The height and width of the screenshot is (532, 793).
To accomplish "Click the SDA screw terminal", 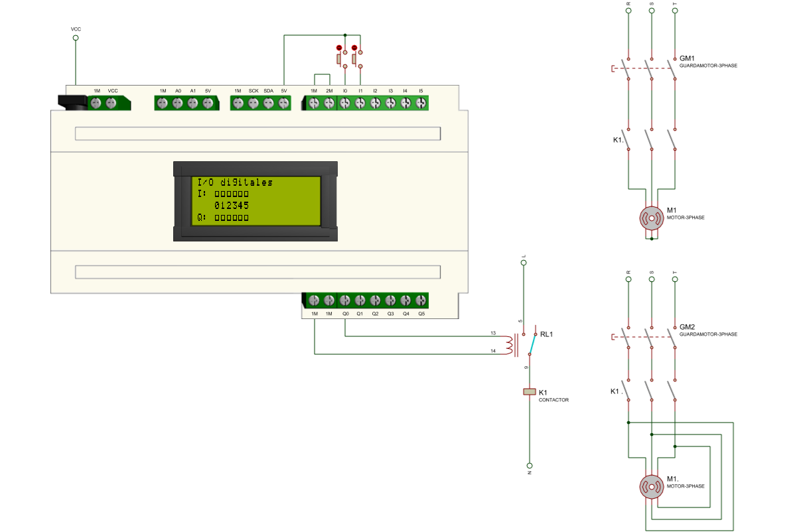I will pos(269,103).
